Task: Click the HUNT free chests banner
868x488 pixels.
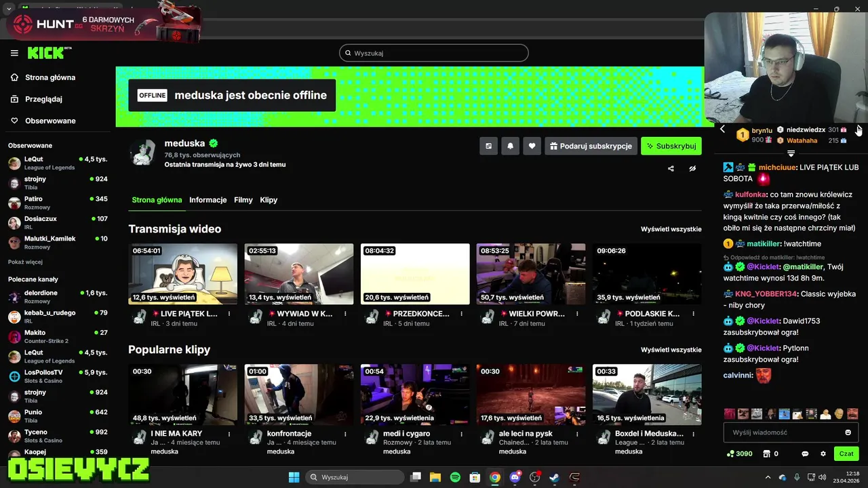Action: pos(105,24)
